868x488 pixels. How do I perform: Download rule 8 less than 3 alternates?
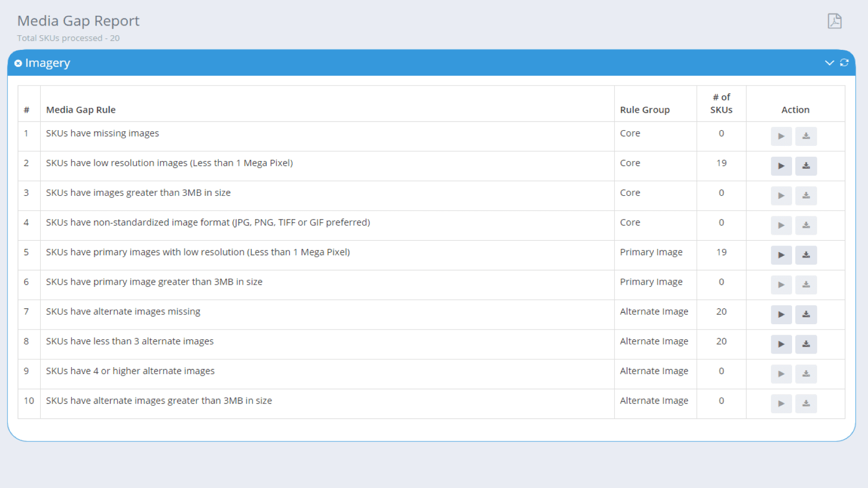click(x=806, y=344)
